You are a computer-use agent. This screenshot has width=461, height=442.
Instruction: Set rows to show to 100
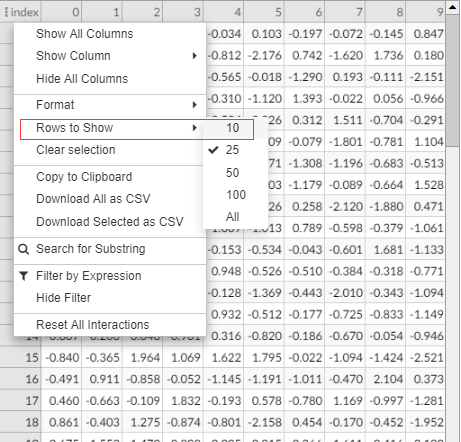pos(235,195)
